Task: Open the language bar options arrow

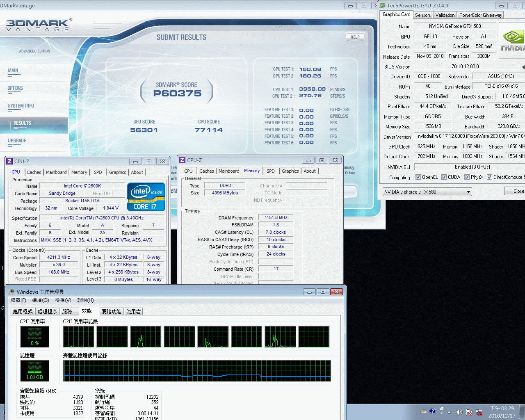Action: click(441, 413)
